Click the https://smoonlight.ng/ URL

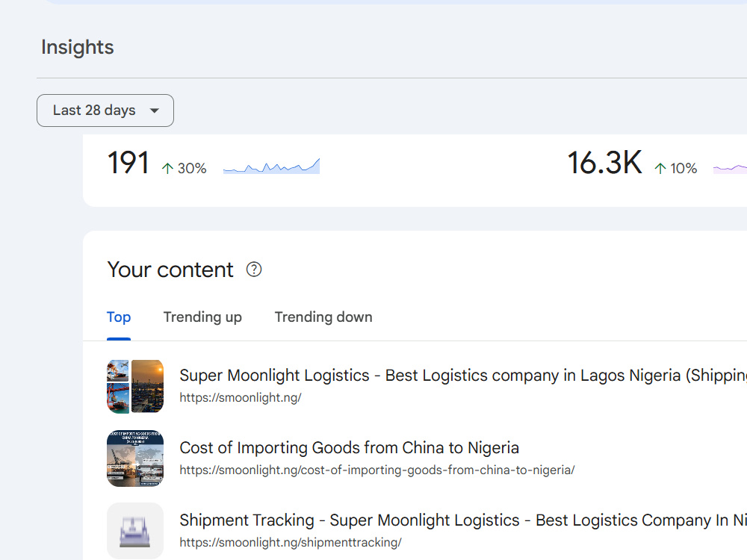(241, 398)
